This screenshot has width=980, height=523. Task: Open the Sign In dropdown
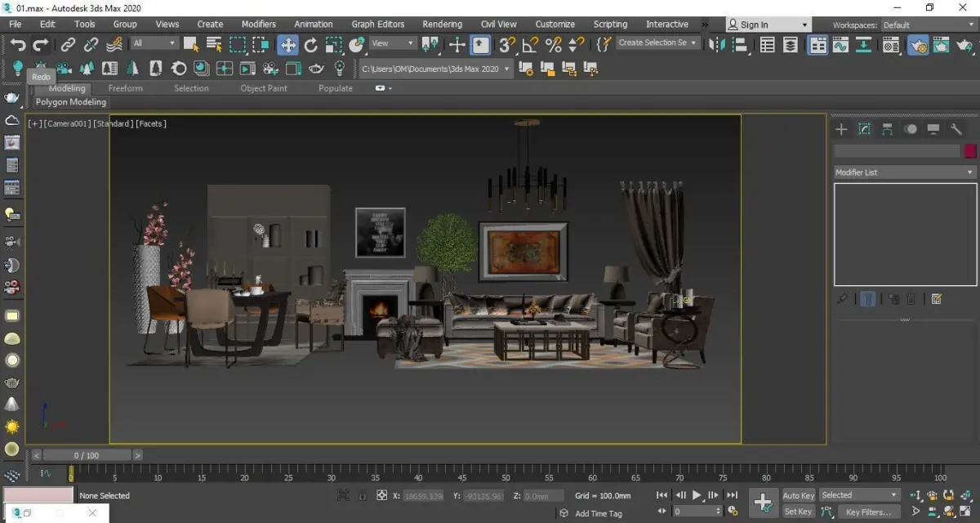point(767,25)
